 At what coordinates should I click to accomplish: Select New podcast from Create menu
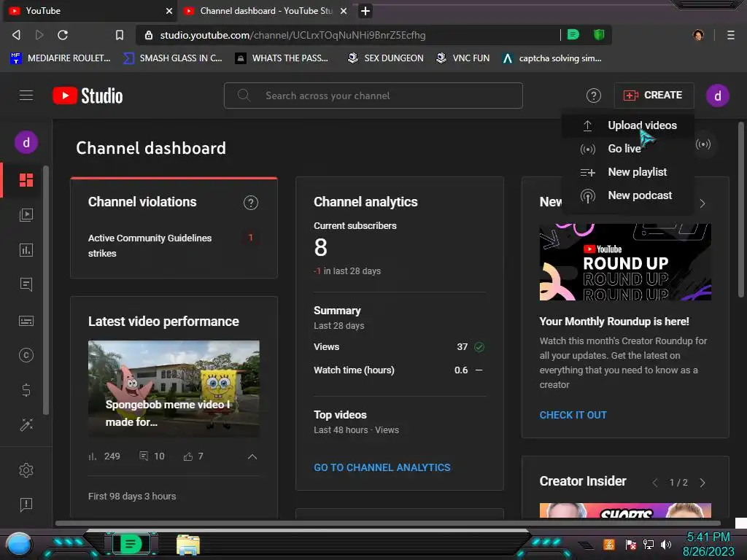628,195
